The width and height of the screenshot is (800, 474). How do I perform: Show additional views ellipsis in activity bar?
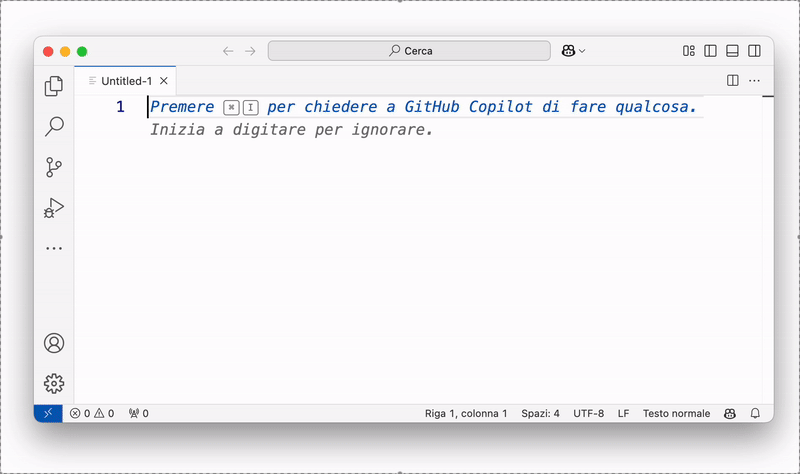pyautogui.click(x=54, y=248)
